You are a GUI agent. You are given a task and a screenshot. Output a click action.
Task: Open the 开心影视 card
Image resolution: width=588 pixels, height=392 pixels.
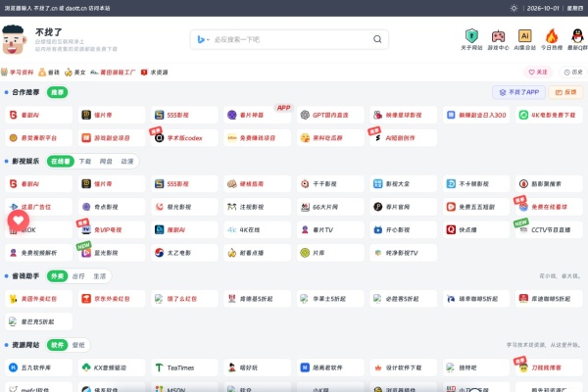(x=403, y=229)
